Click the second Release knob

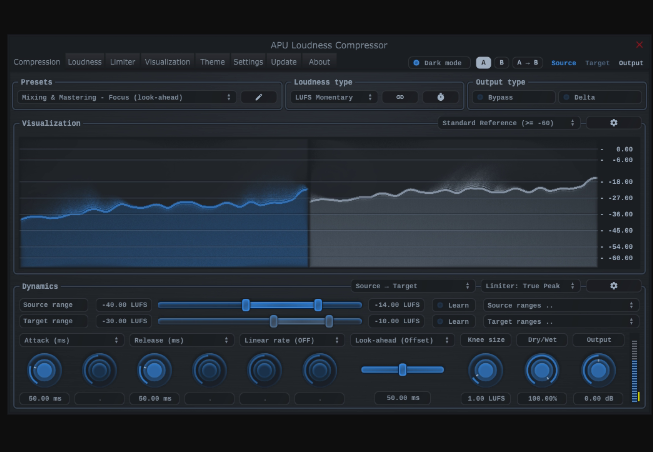point(209,370)
